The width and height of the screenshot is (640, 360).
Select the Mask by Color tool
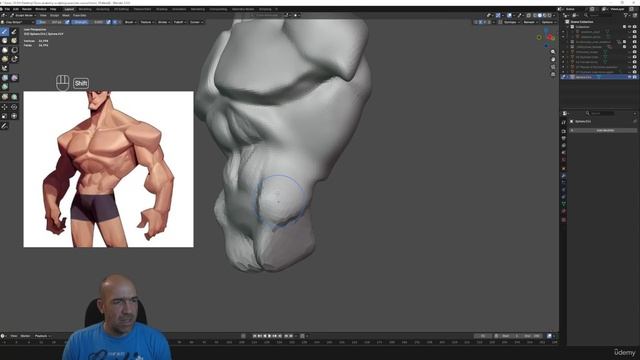pyautogui.click(x=14, y=97)
